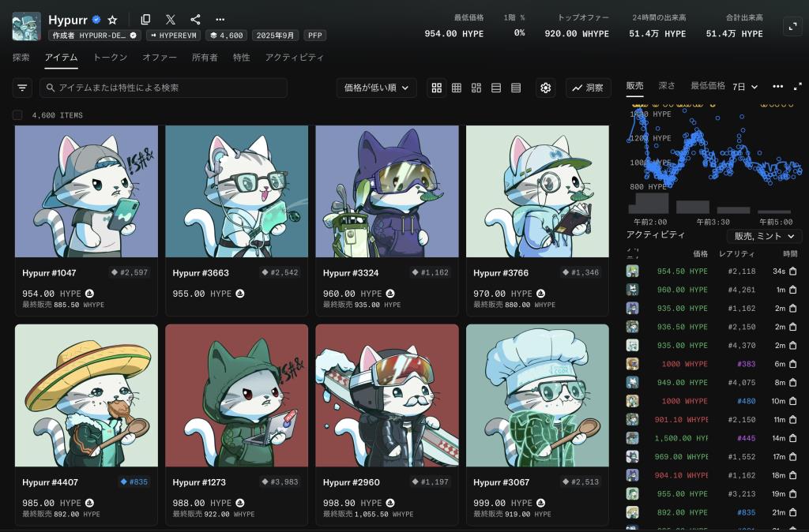Switch to the large grid view
The image size is (809, 532).
coord(437,88)
